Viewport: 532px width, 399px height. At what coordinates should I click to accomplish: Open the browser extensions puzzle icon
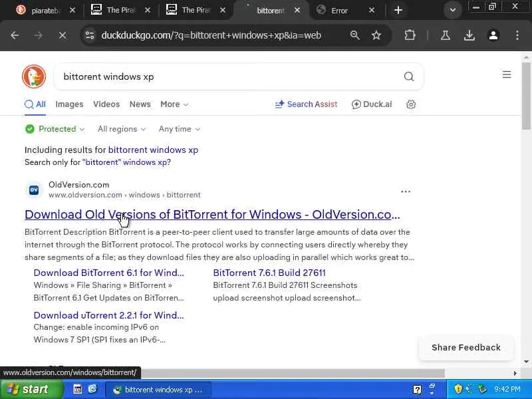[410, 35]
